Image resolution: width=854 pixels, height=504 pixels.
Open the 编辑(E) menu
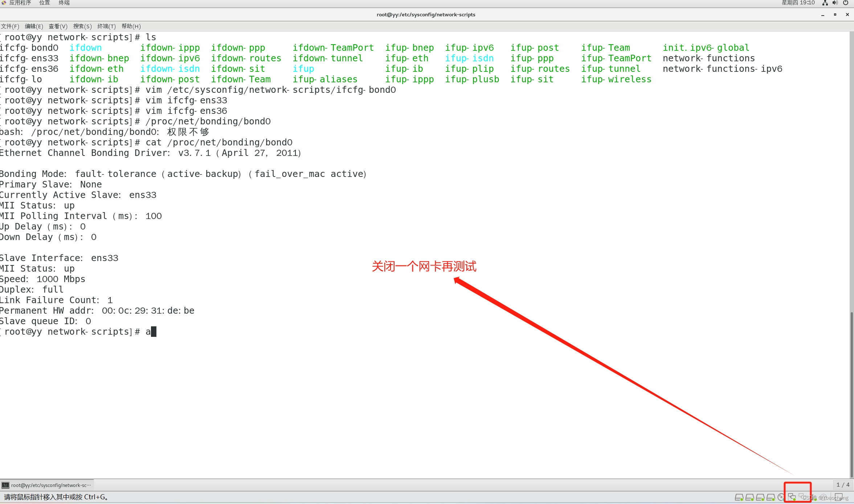tap(34, 26)
